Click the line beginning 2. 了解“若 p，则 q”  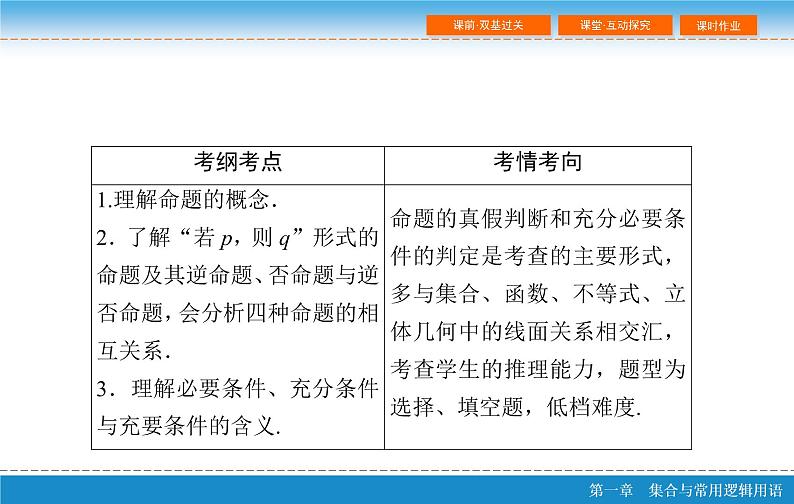point(237,238)
